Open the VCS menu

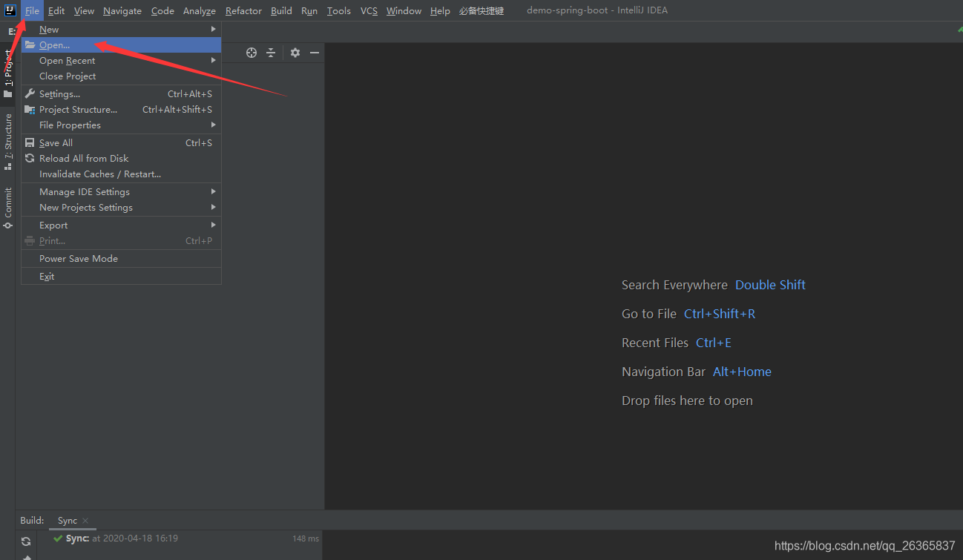click(369, 11)
